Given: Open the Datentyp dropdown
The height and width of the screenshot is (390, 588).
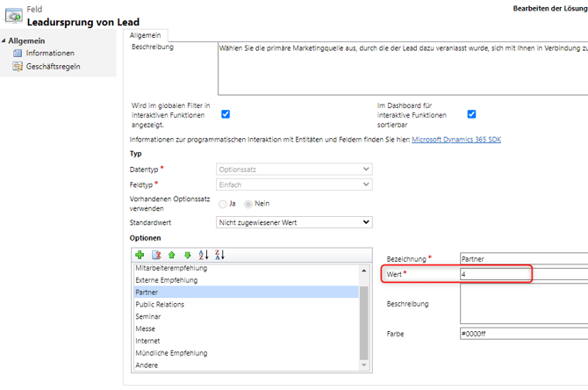Looking at the screenshot, I should pos(294,170).
